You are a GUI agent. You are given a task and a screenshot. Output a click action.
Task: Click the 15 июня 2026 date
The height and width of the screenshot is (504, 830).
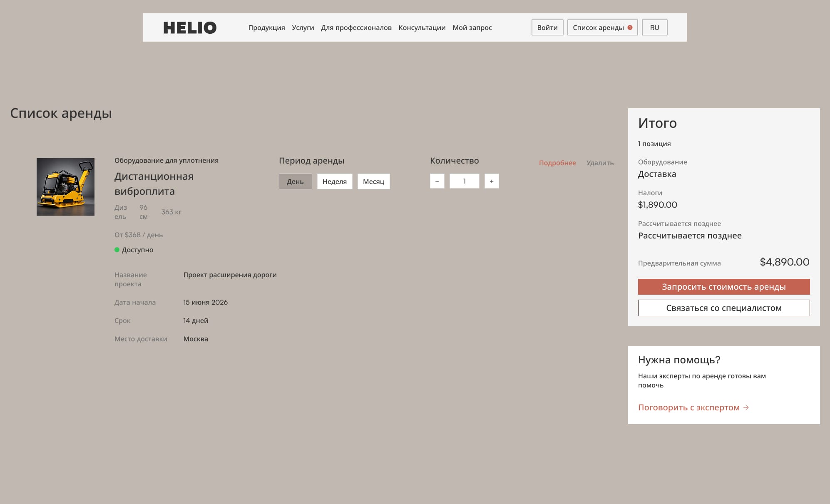[x=206, y=302]
